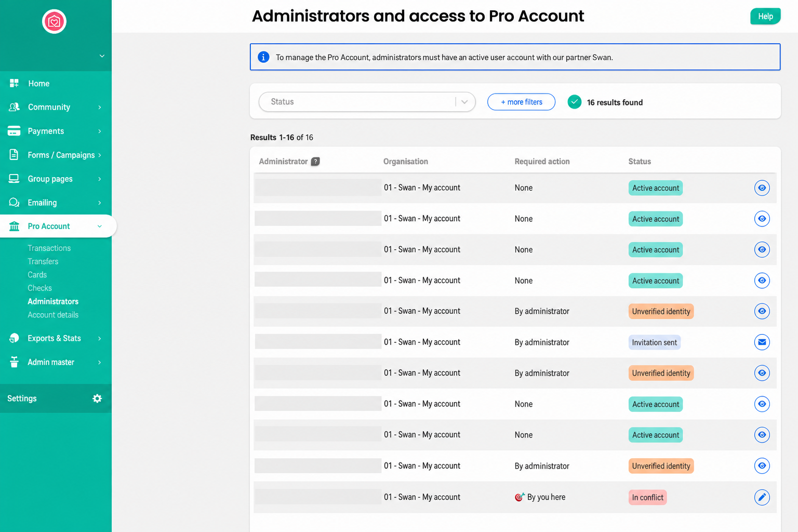Click the + more filters button
This screenshot has width=798, height=532.
coord(521,102)
